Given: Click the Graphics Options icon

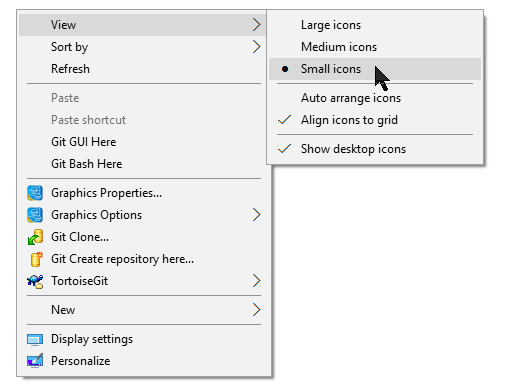Looking at the screenshot, I should tap(35, 215).
